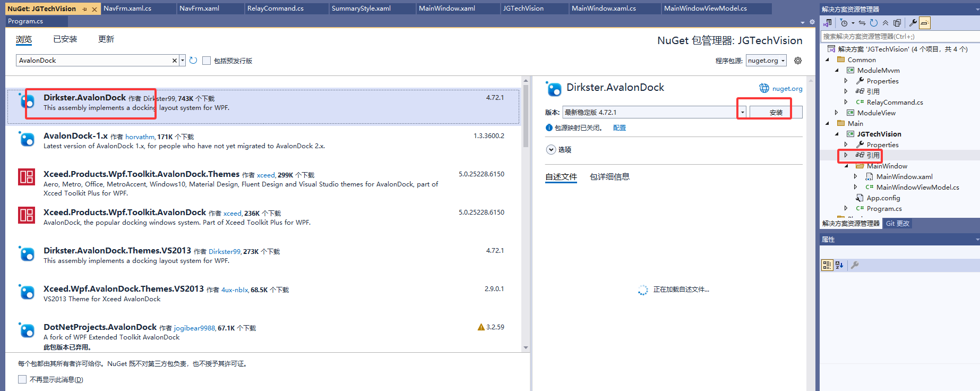Open document tab overflow dropdown arrow
This screenshot has height=391, width=980.
[x=803, y=23]
